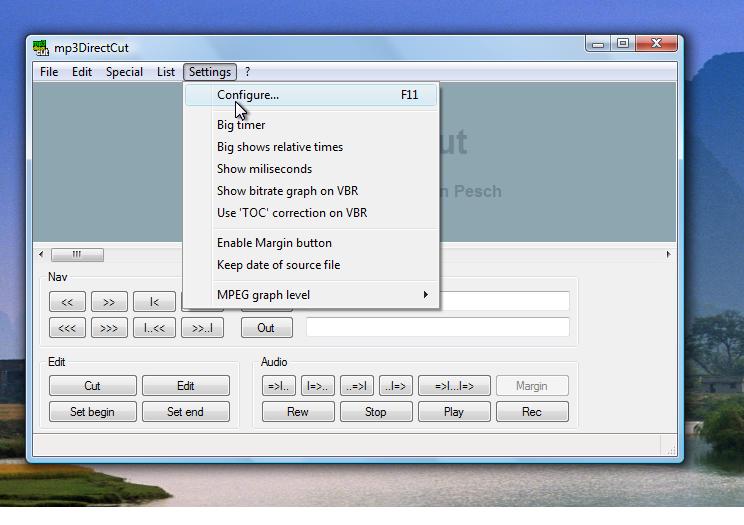
Task: Click the >>> fast forward nav button
Action: pyautogui.click(x=110, y=328)
